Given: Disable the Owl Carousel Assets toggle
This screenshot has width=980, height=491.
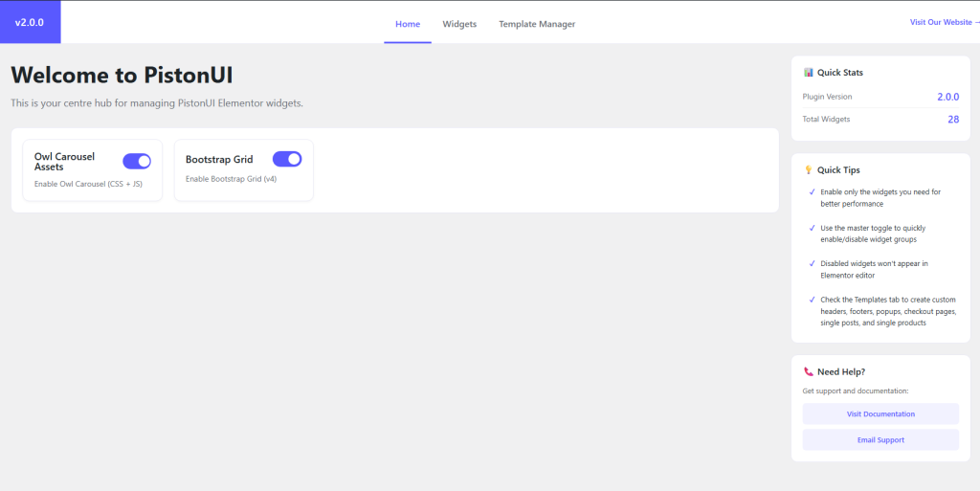Looking at the screenshot, I should point(137,161).
